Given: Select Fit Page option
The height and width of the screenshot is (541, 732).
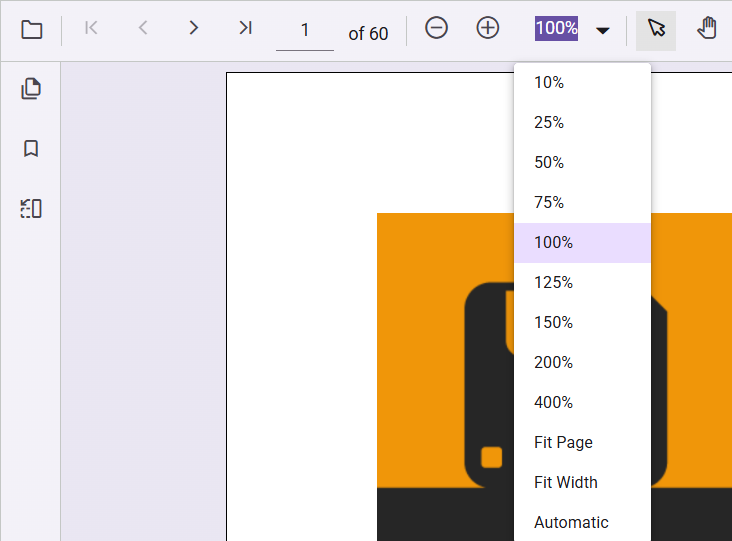Looking at the screenshot, I should pyautogui.click(x=563, y=442).
